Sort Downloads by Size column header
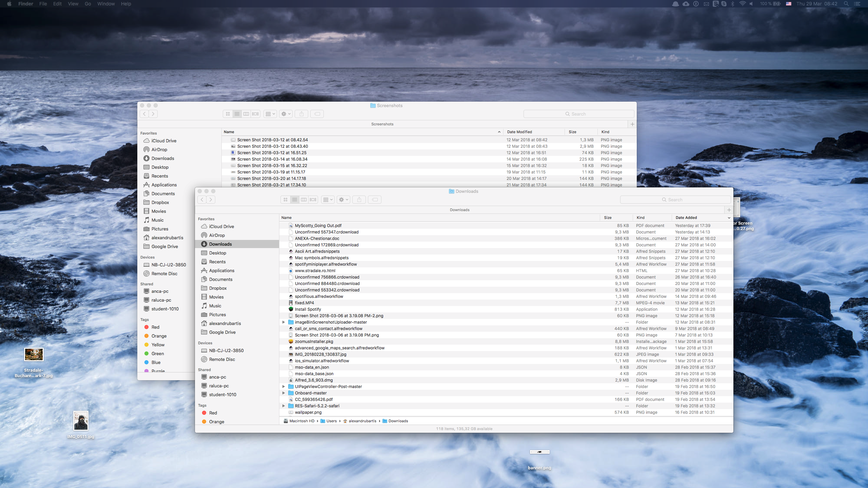 [x=616, y=218]
